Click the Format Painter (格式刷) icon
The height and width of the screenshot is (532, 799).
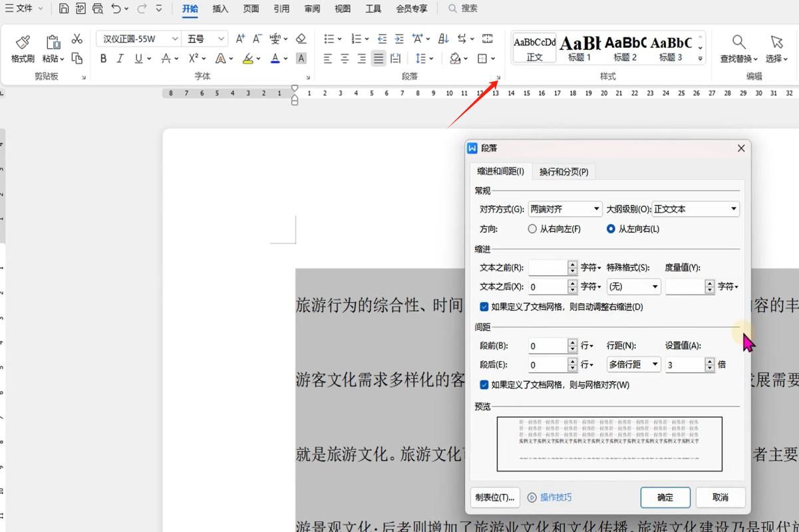pyautogui.click(x=23, y=49)
